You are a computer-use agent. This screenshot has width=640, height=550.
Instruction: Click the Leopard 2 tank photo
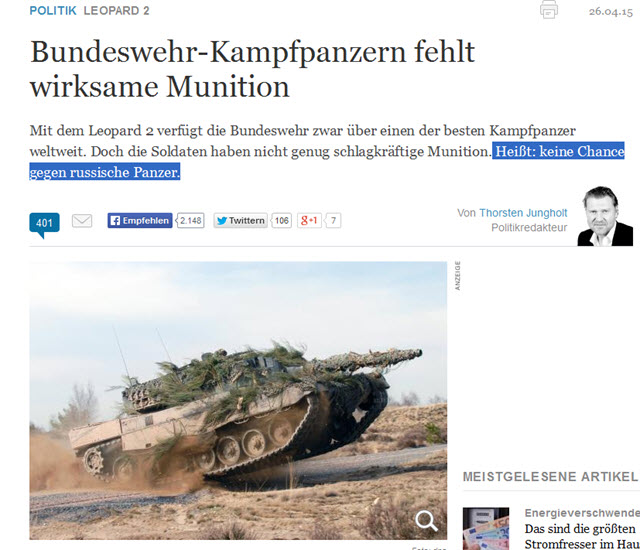click(238, 401)
